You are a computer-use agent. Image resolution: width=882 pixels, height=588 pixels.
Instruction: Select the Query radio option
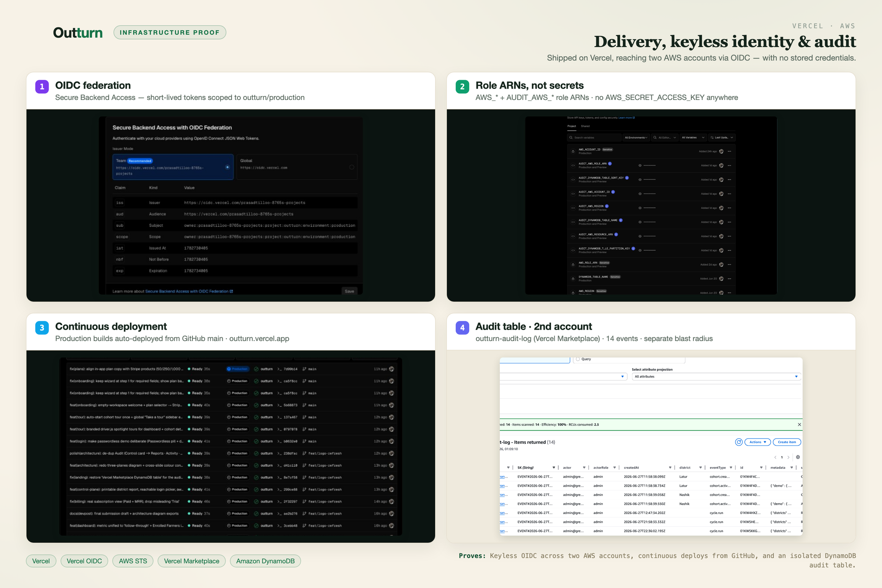(x=578, y=359)
